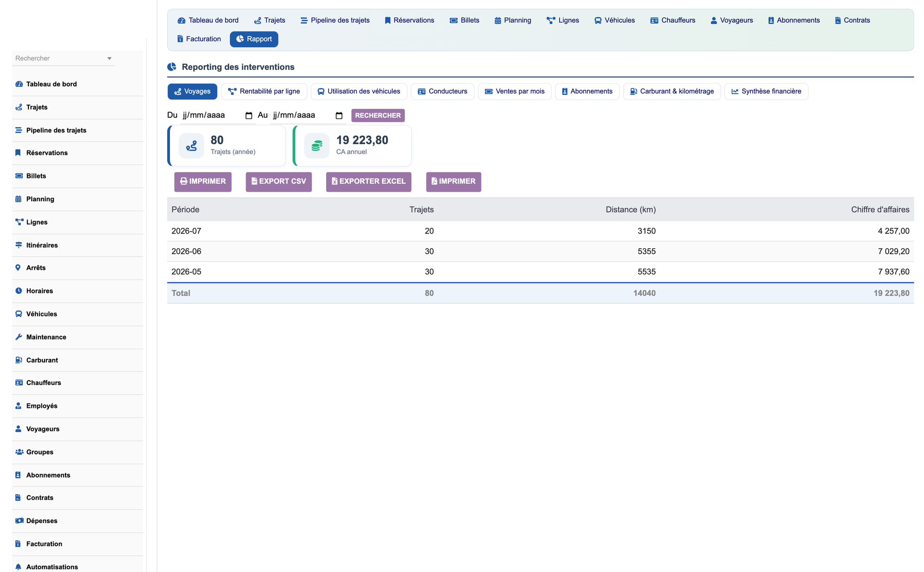Click the EXPORT CSV button
This screenshot has height=572, width=924.
coord(279,182)
